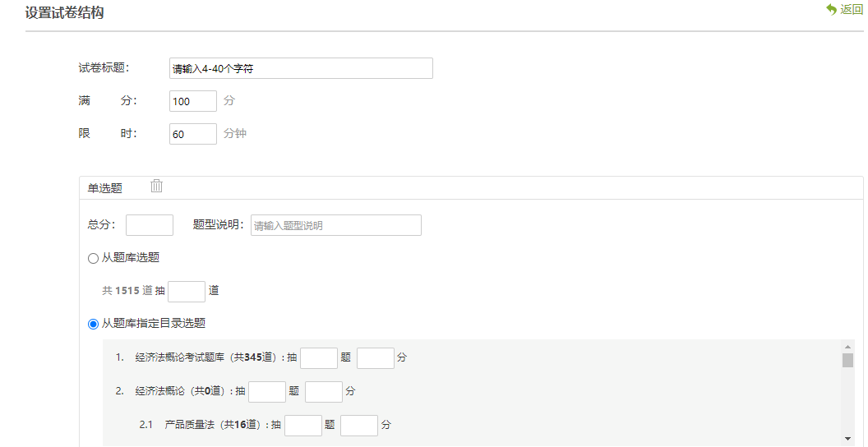Screen dimensions: 868x447
Task: Select the 从题库选题 radio button
Action: tap(93, 258)
